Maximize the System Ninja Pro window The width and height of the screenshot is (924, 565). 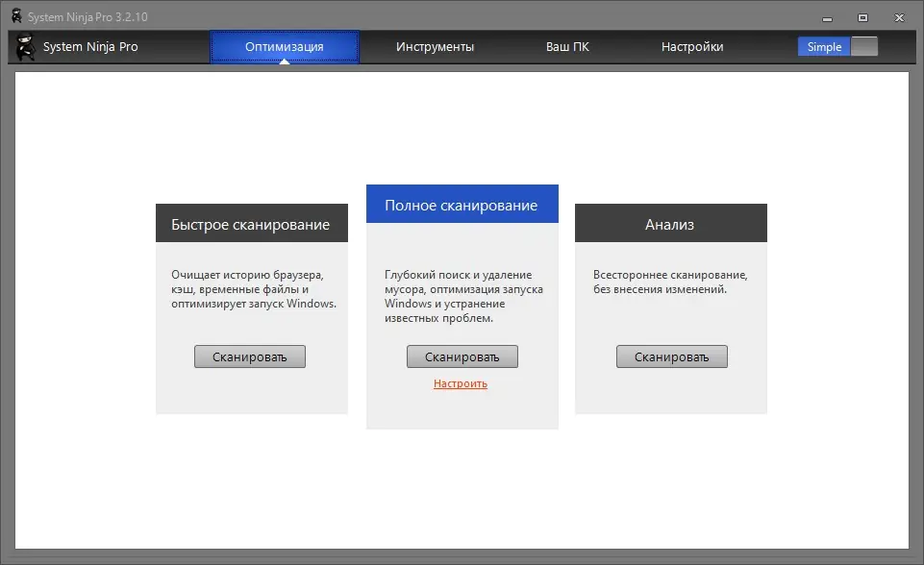(862, 16)
